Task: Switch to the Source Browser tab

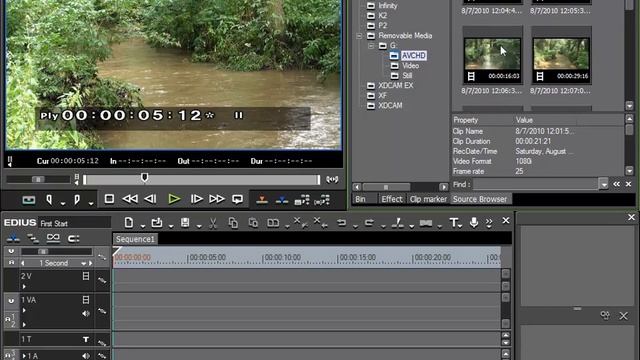Action: (x=480, y=199)
